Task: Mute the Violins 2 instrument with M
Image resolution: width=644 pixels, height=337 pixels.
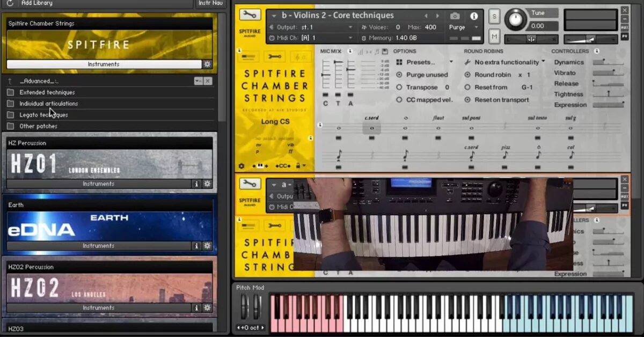Action: tap(494, 36)
